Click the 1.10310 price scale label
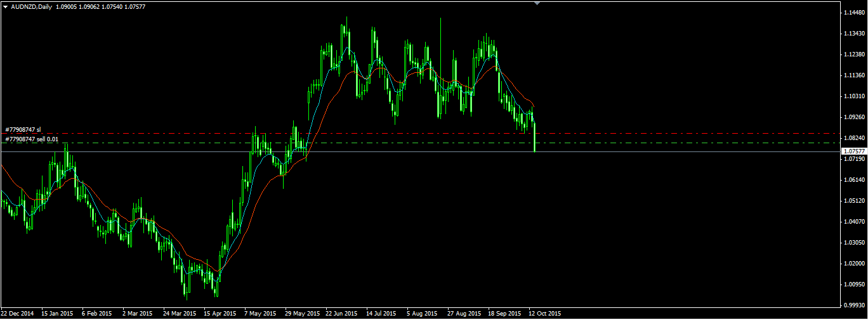This screenshot has height=320, width=868. (854, 96)
